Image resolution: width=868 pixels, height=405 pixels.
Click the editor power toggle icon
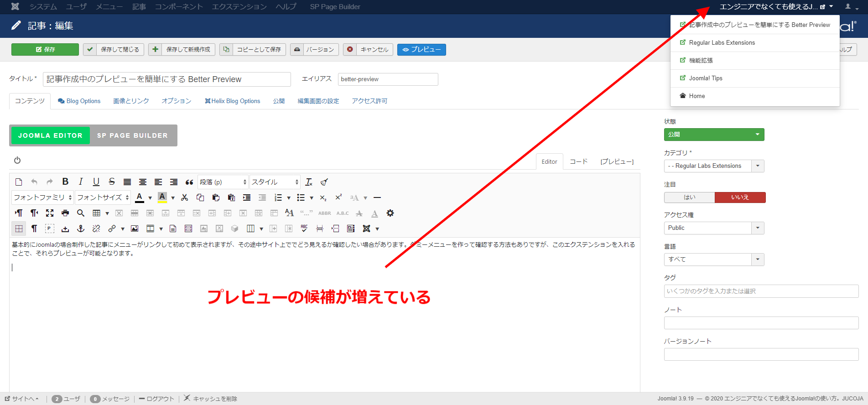click(x=17, y=160)
